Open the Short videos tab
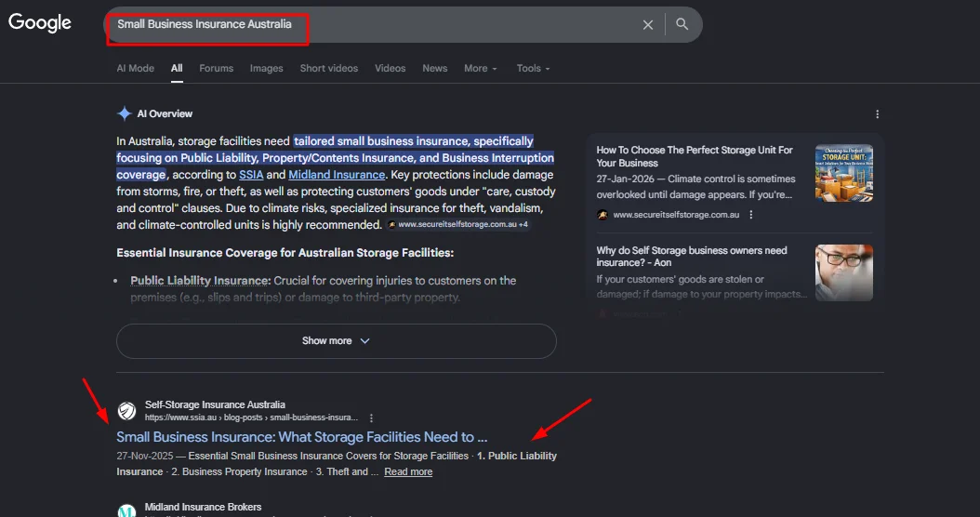Image resolution: width=980 pixels, height=517 pixels. click(x=327, y=68)
